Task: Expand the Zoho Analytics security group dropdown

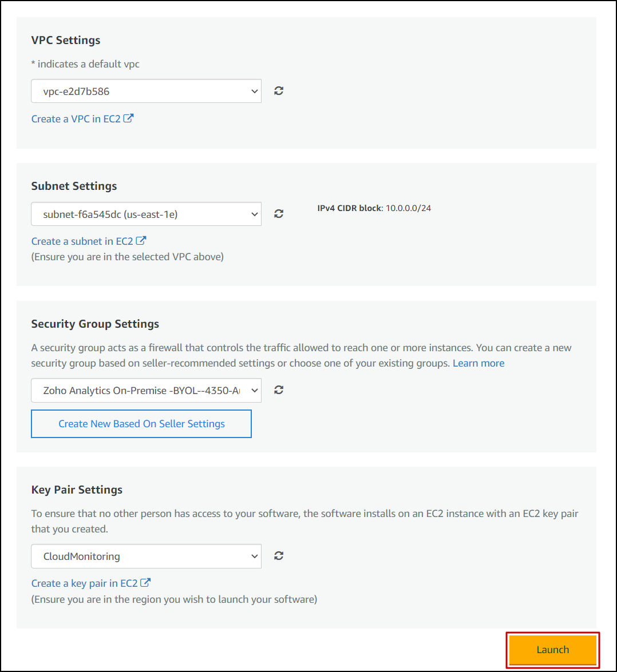Action: point(146,391)
